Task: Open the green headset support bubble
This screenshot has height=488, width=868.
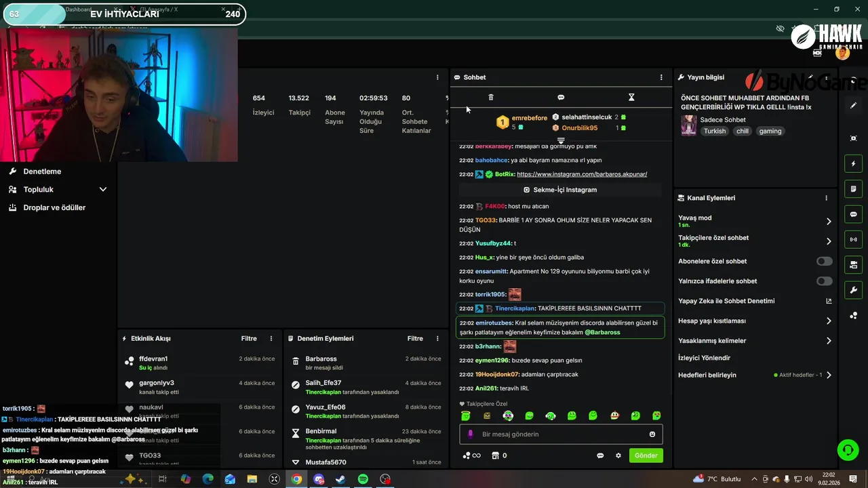Action: point(847,450)
